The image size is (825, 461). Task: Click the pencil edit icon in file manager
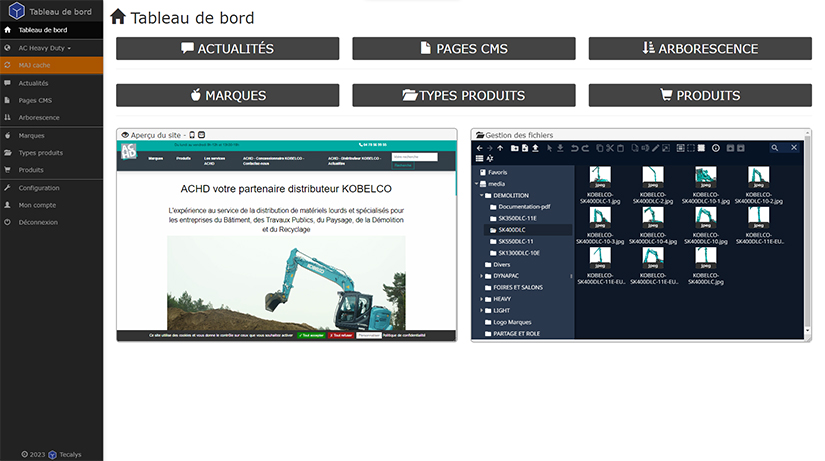point(656,148)
